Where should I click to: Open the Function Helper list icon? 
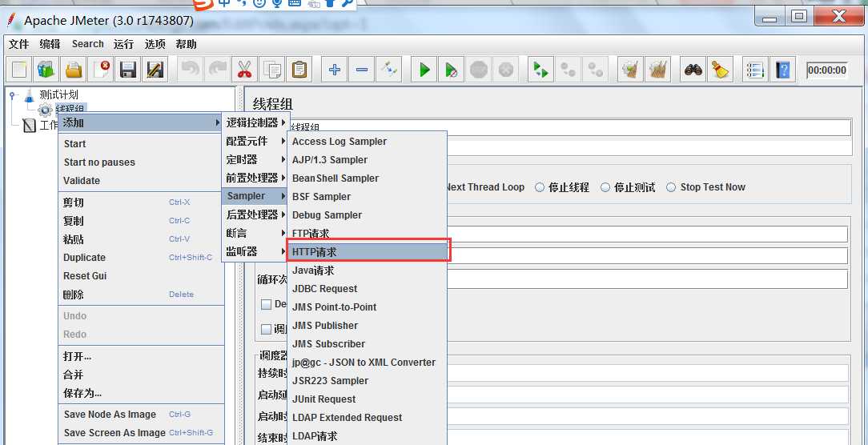[x=754, y=70]
